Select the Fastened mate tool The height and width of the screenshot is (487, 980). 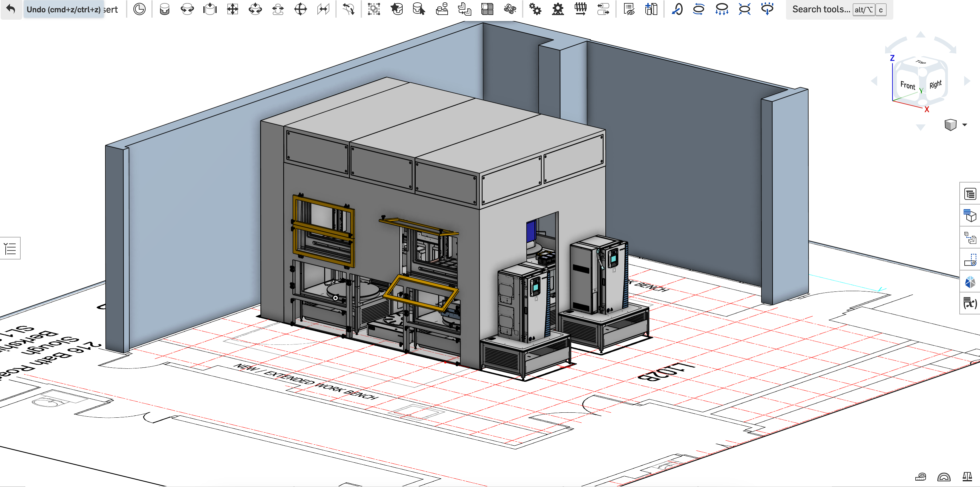(164, 9)
